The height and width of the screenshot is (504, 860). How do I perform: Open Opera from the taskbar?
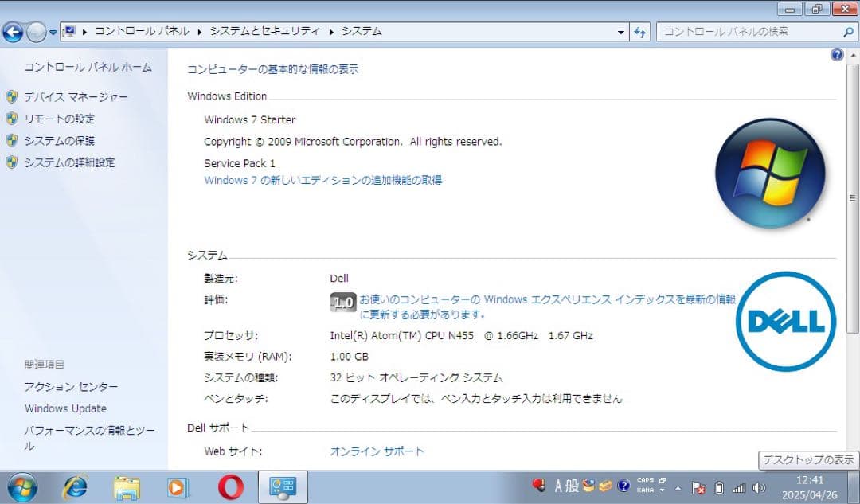[x=229, y=486]
